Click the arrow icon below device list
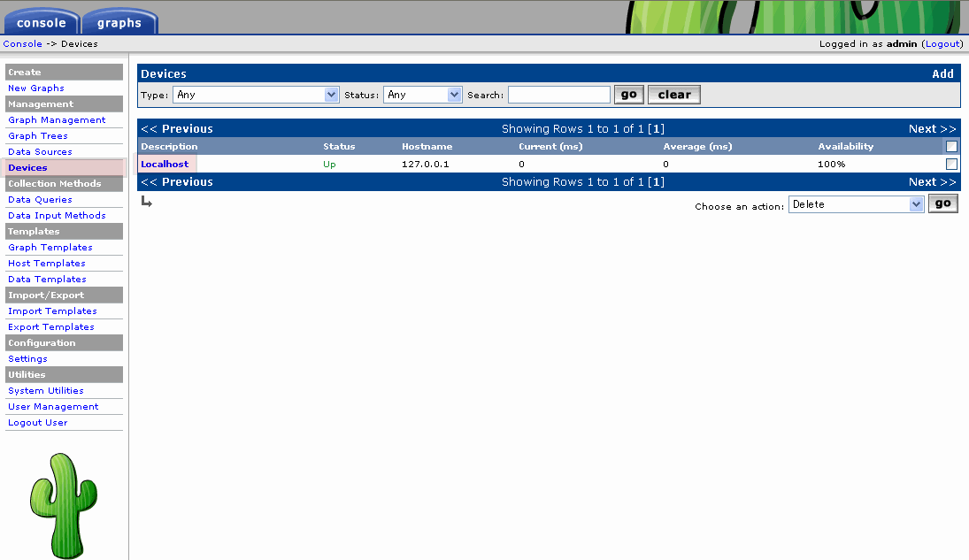This screenshot has height=560, width=969. pyautogui.click(x=146, y=203)
